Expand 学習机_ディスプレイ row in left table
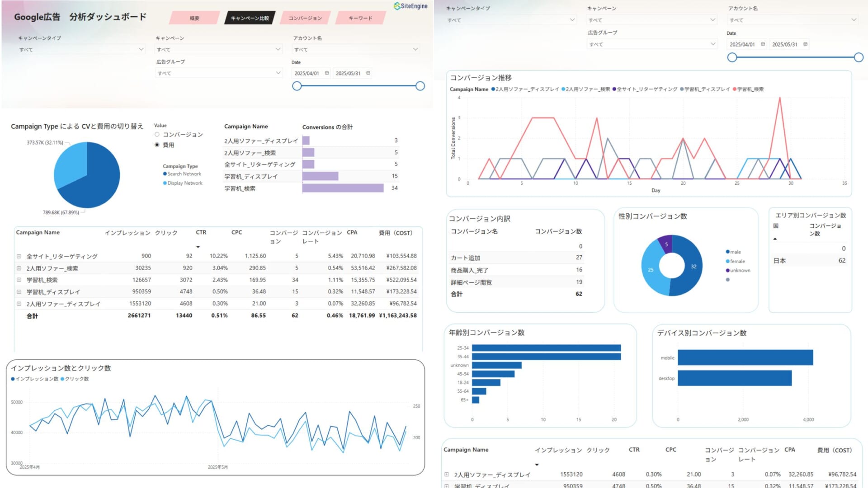Screen dimensions: 868x488 click(x=19, y=292)
